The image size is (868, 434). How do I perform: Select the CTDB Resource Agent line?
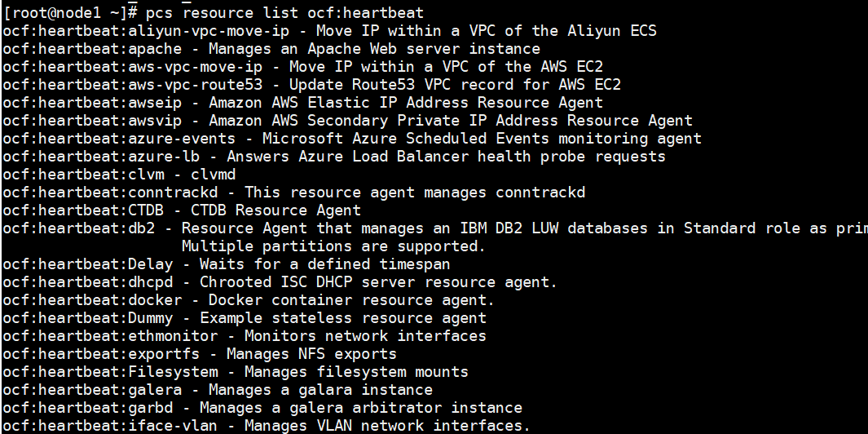pos(181,210)
